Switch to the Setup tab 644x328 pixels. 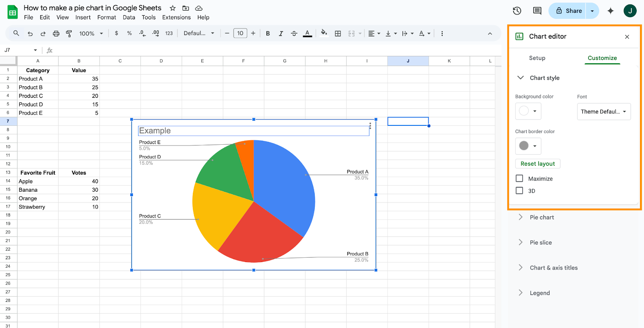pos(537,58)
